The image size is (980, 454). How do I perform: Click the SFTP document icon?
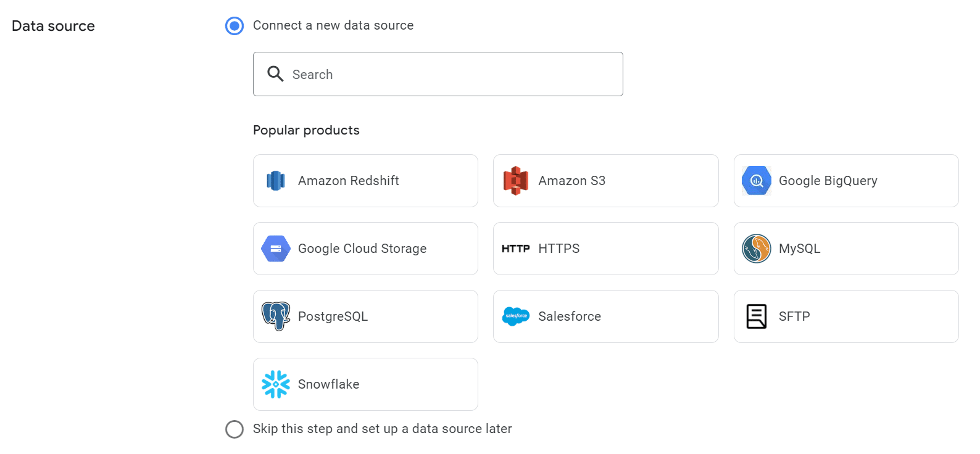(756, 316)
